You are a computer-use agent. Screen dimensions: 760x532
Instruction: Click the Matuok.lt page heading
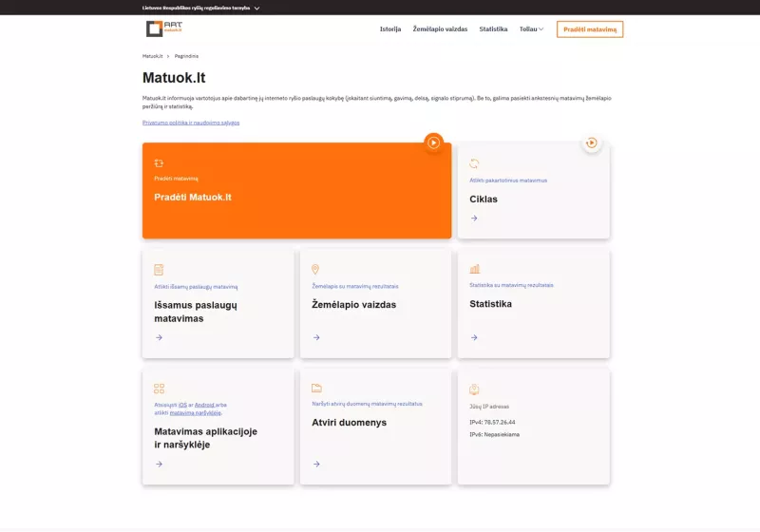click(174, 78)
